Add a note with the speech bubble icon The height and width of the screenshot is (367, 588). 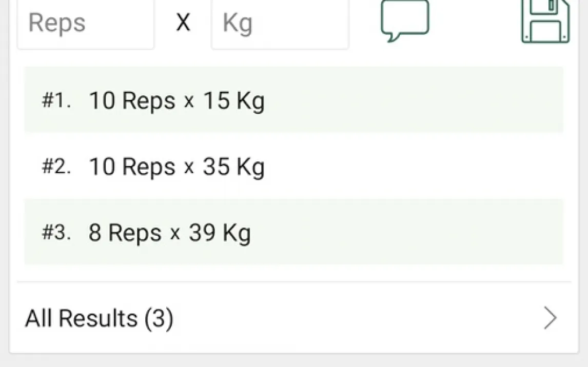pos(405,21)
